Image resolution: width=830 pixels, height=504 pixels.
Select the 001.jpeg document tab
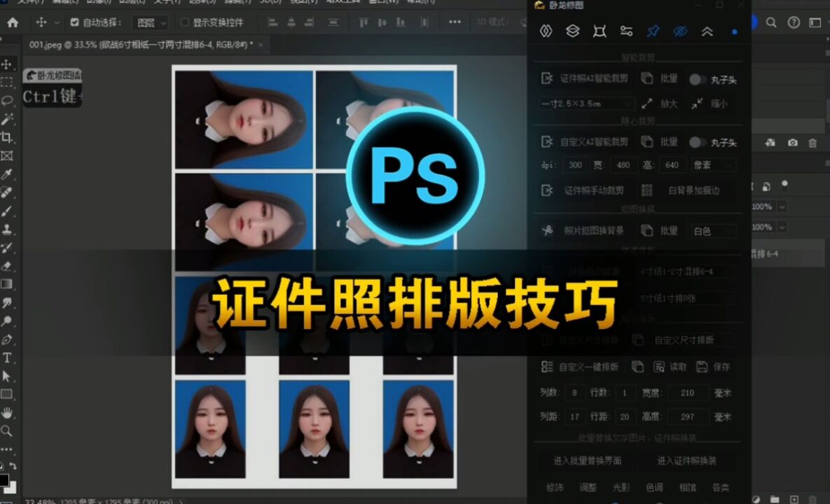[140, 45]
